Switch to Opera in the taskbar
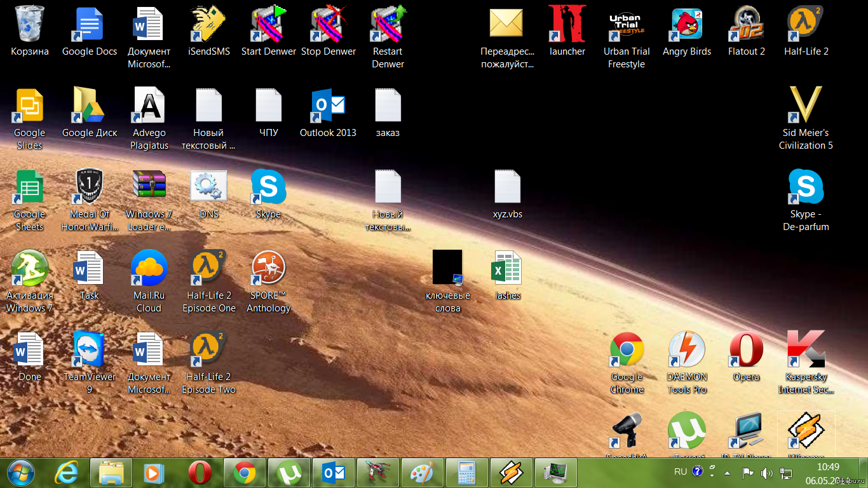The image size is (868, 488). coord(200,473)
